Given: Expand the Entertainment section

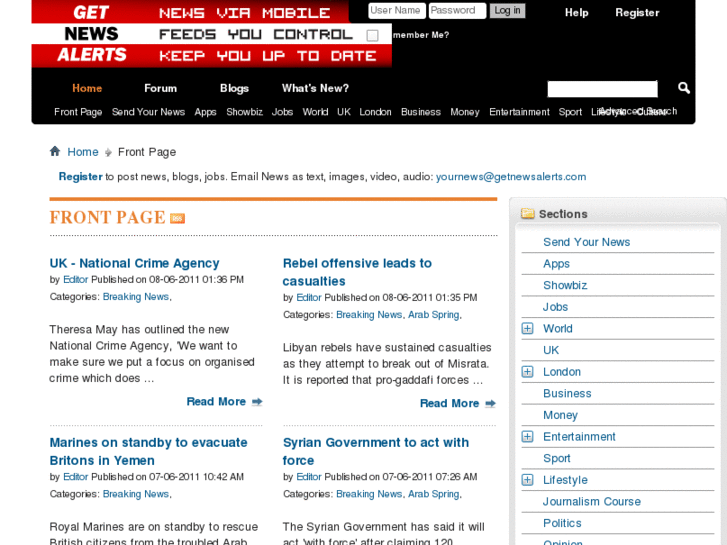Looking at the screenshot, I should click(527, 436).
